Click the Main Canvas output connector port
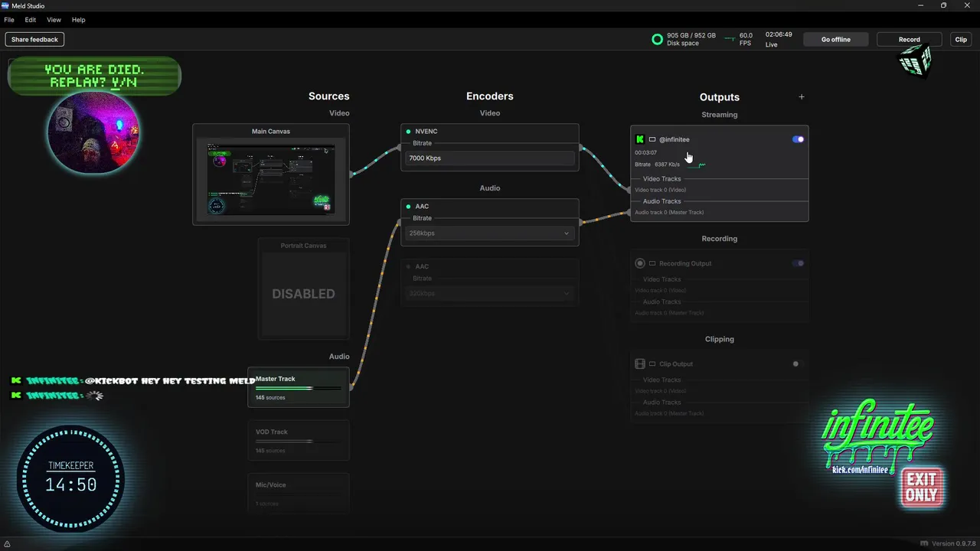980x551 pixels. [351, 174]
